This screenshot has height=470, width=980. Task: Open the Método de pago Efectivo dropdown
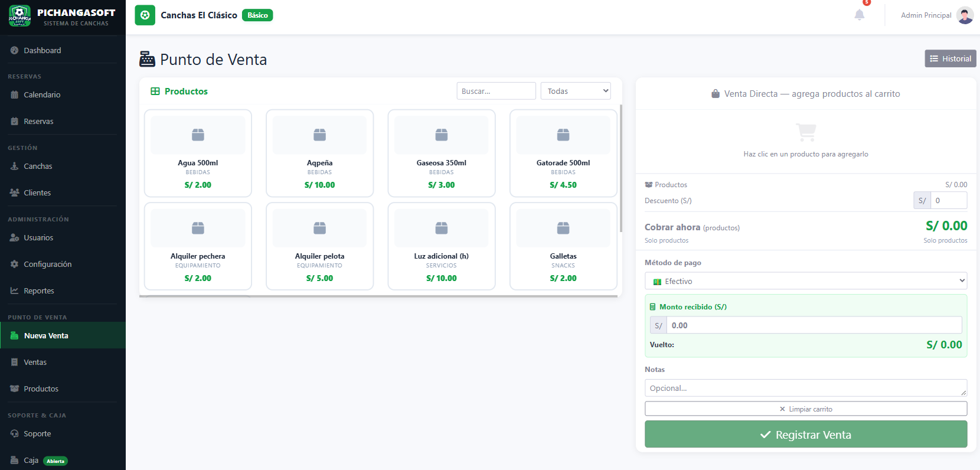[806, 281]
